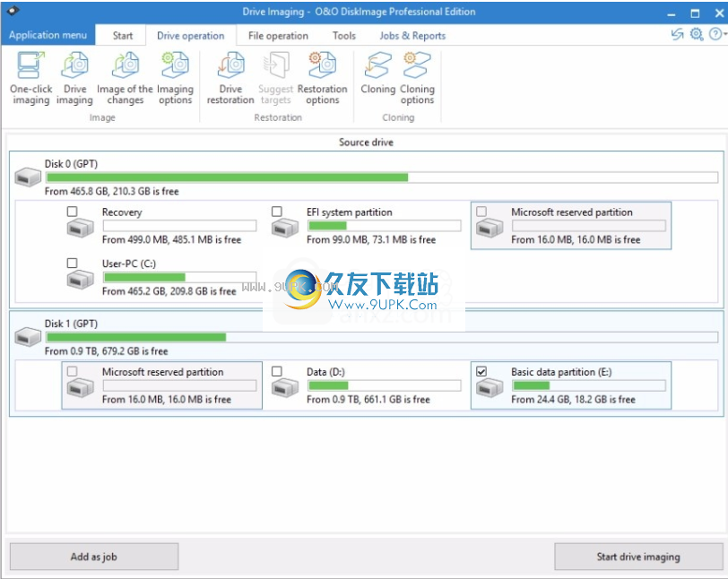Click Suggest targets icon
This screenshot has width=728, height=579.
pyautogui.click(x=276, y=65)
